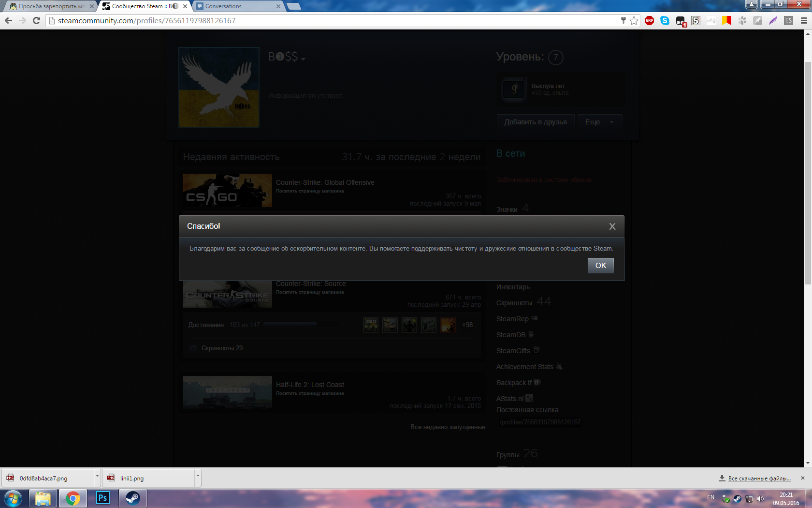Expand options for linii1.png download
Image resolution: width=812 pixels, height=508 pixels.
198,478
